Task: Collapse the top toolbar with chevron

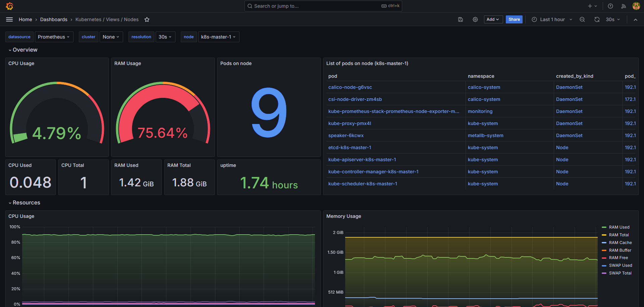Action: (635, 19)
